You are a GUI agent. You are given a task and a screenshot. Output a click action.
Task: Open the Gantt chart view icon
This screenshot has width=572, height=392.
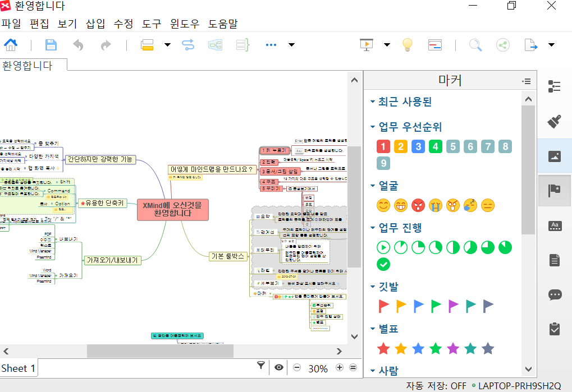435,45
